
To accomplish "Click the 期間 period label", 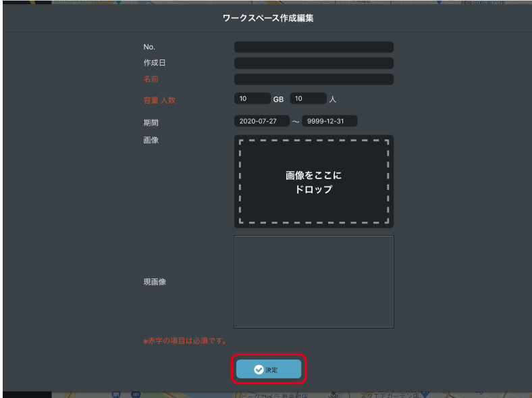I will point(151,123).
